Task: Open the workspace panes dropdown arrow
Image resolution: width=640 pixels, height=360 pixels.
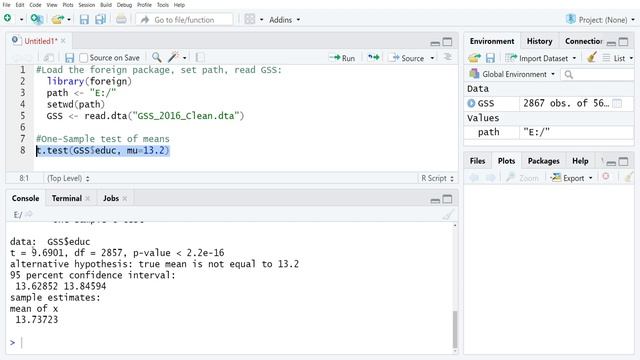Action: 261,20
